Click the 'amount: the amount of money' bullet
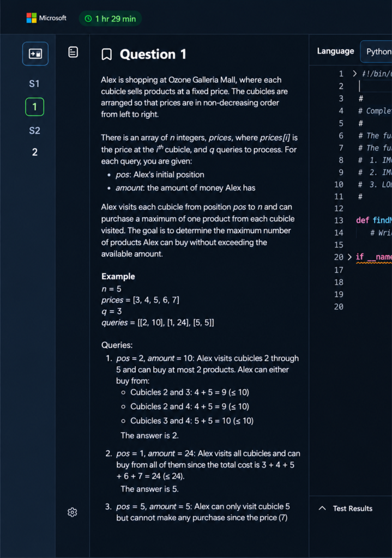This screenshot has height=558, width=392. point(185,188)
